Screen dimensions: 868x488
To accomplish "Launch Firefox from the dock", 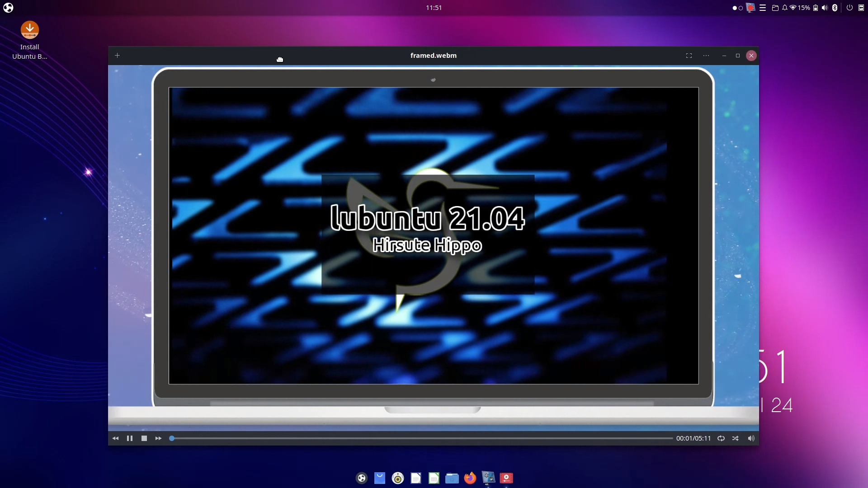I will point(470,478).
